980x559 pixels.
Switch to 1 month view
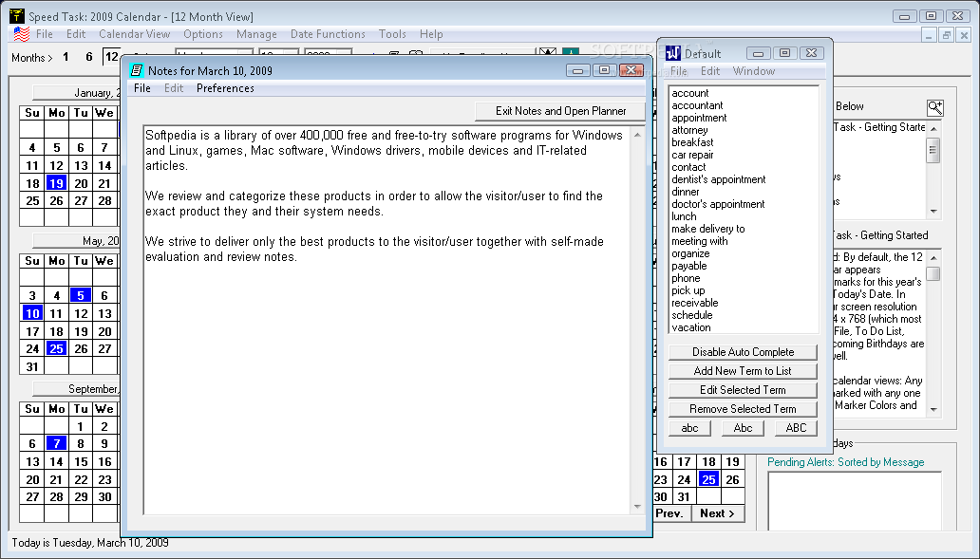point(66,57)
